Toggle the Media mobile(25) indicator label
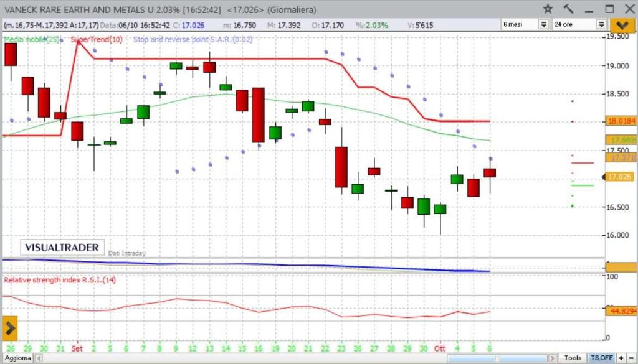Screen dimensions: 638x364 (31, 40)
